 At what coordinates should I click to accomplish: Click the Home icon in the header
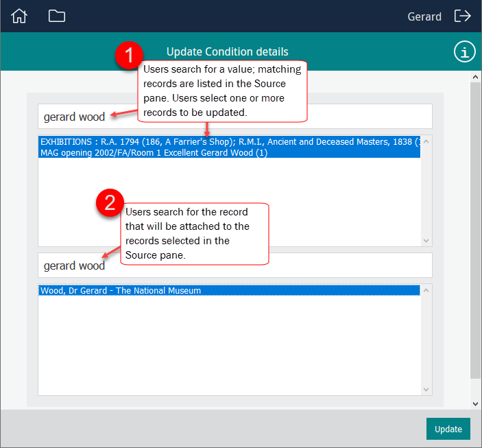click(19, 16)
